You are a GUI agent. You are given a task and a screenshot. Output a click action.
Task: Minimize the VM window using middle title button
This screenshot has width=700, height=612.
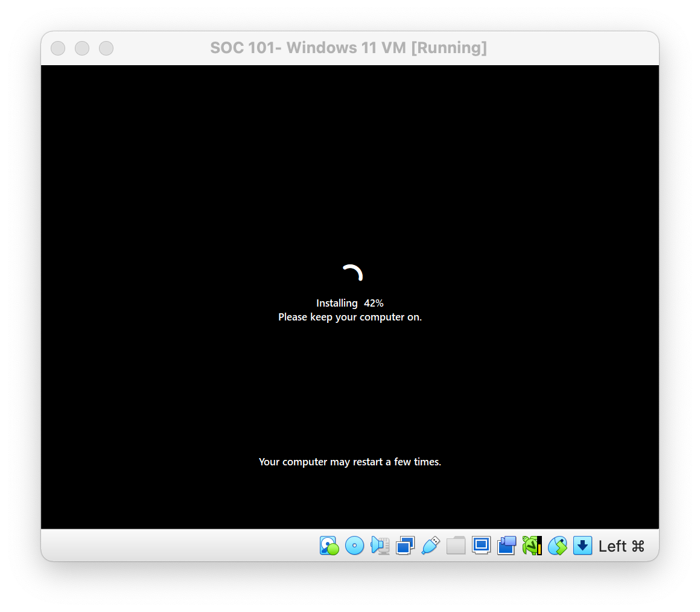(x=82, y=48)
